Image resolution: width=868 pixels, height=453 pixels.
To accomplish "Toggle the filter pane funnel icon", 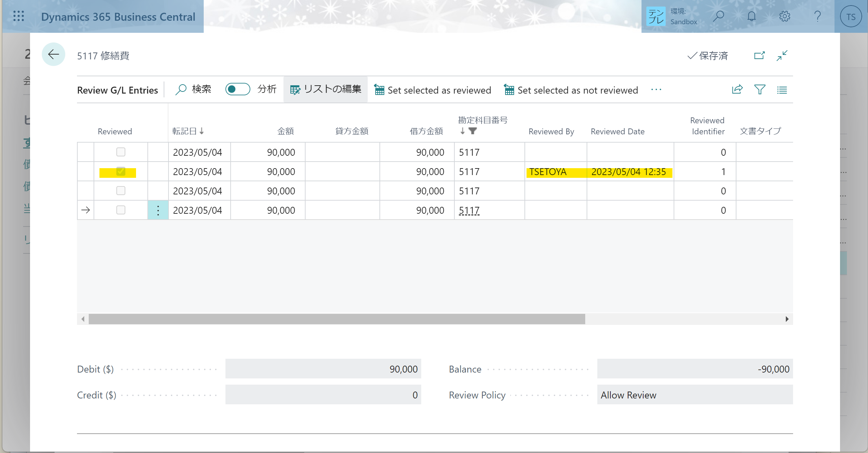I will [x=760, y=90].
